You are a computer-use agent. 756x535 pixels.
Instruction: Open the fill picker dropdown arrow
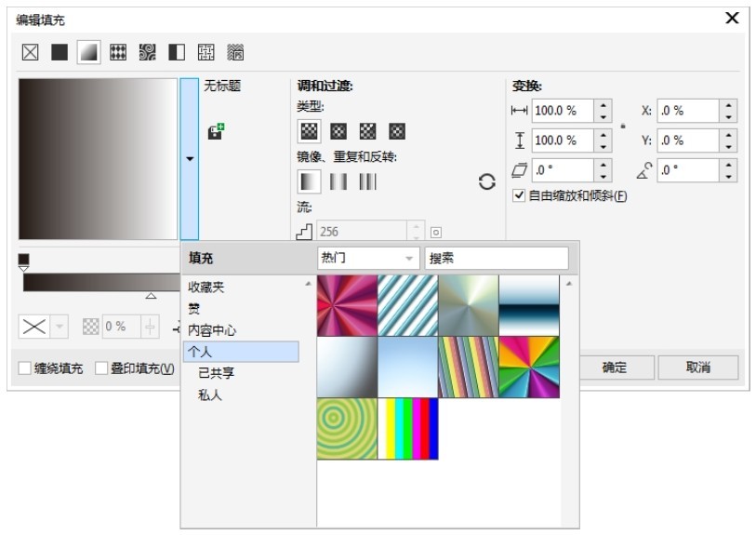click(190, 159)
